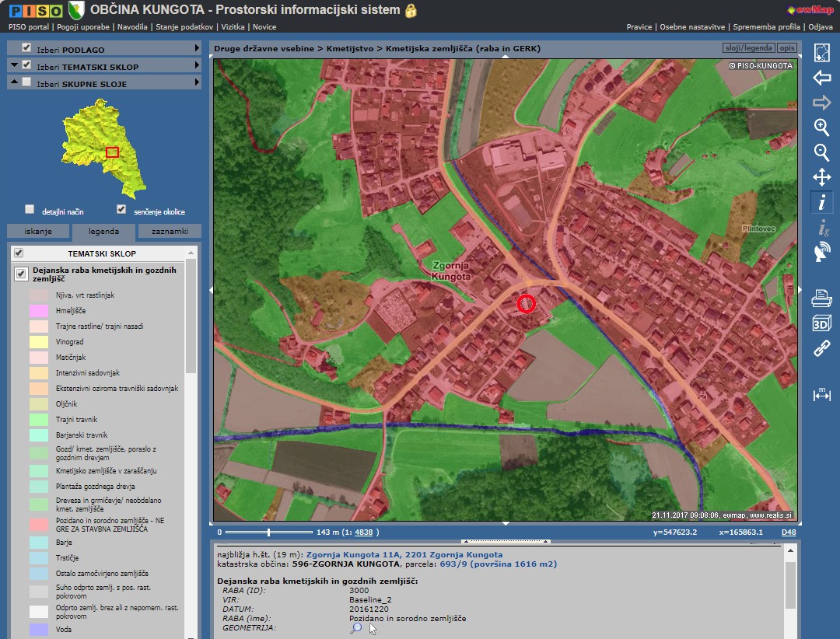The width and height of the screenshot is (840, 639).
Task: Click the zoom in magnifier tool
Action: pos(821,127)
